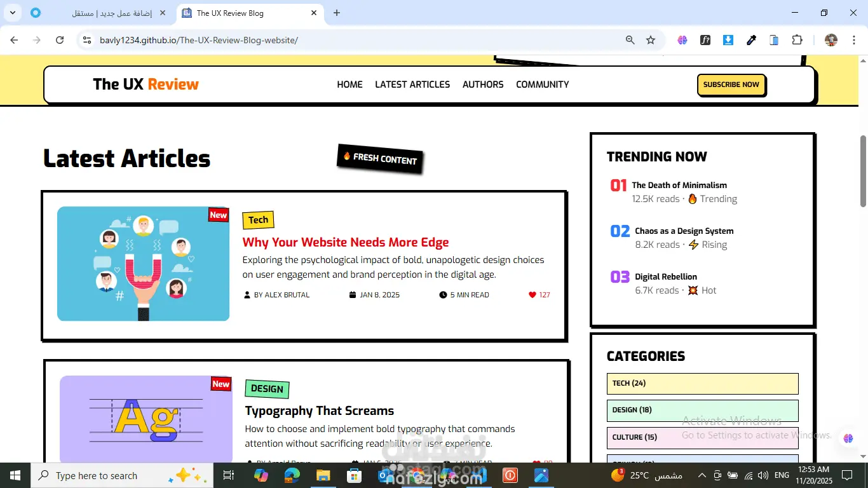
Task: Click the magnet illustration article thumbnail
Action: [x=143, y=264]
